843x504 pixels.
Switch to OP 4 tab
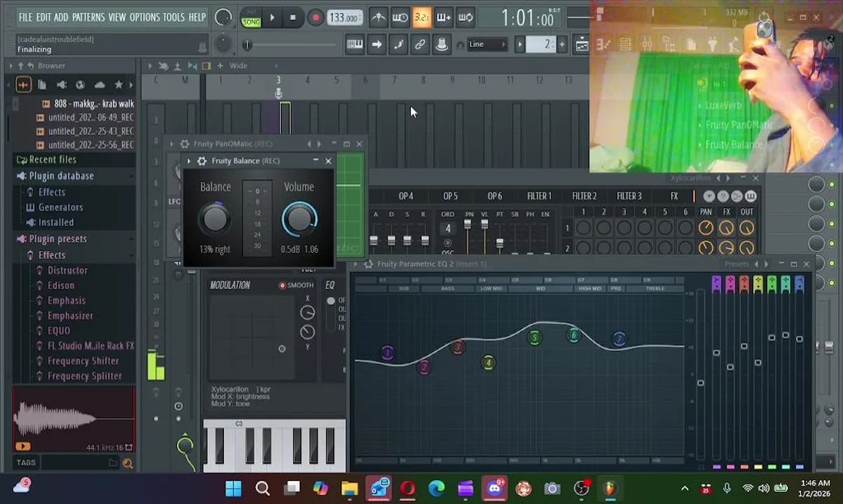(406, 197)
